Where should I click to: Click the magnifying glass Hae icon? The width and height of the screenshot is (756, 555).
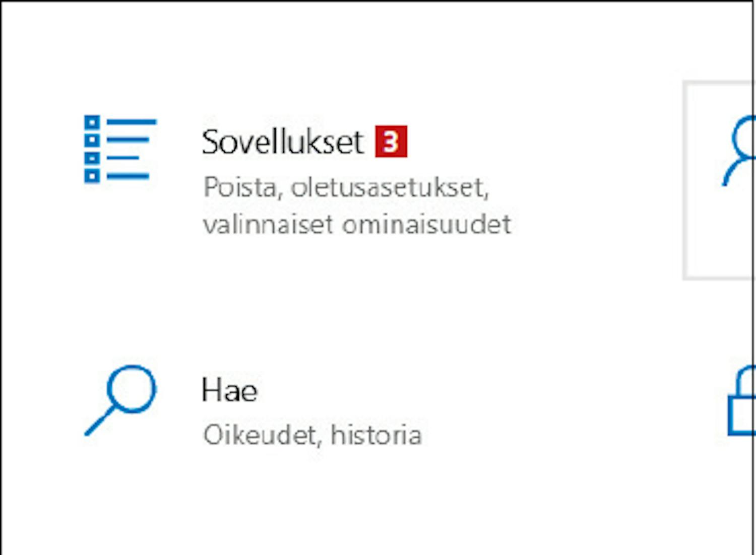tap(120, 400)
